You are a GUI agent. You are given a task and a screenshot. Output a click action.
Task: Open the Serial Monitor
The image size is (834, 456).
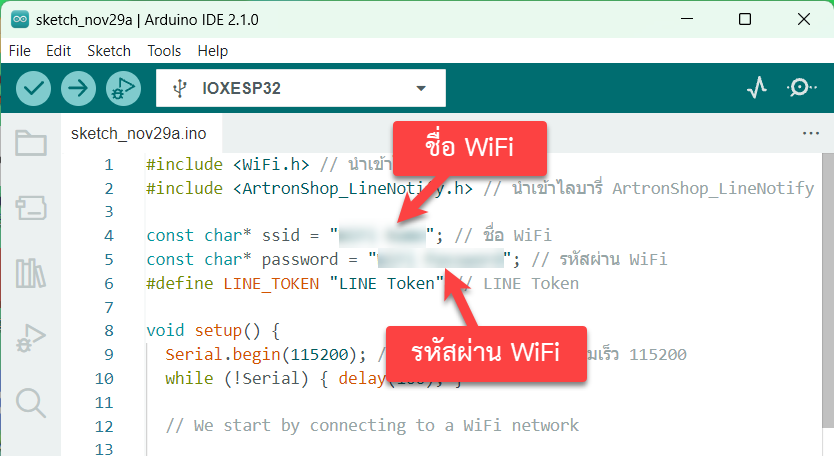(801, 88)
